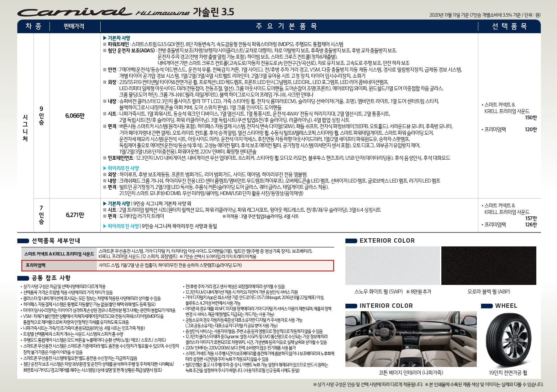Click the ※ 8만원 추가 note
This screenshot has width=557, height=392.
(418, 291)
